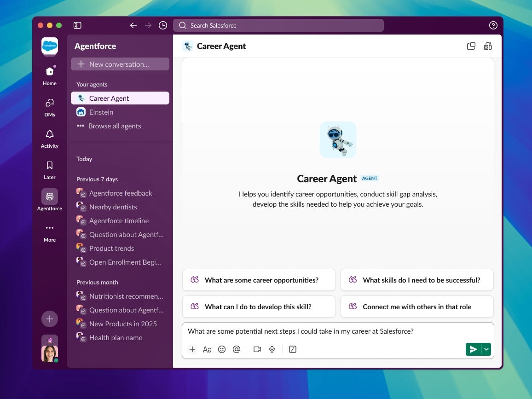Open Open Enrollment Begi... conversation
Image resolution: width=532 pixels, height=399 pixels.
coord(120,262)
